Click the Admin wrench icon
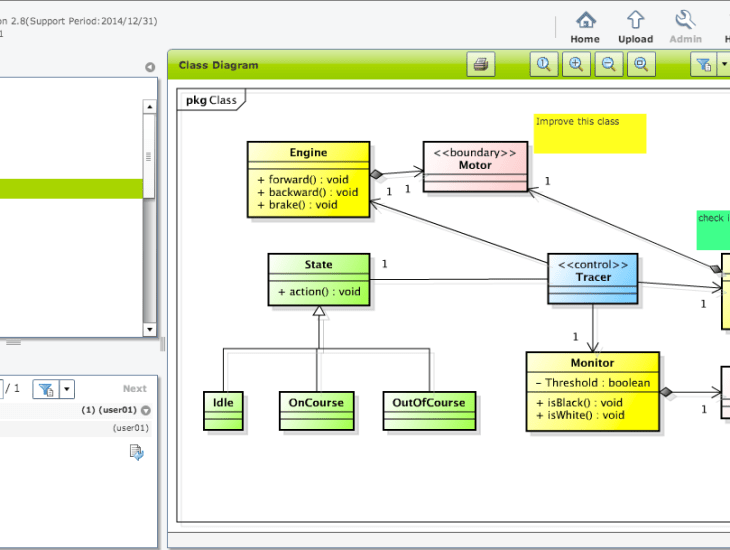The image size is (730, 550). click(685, 21)
